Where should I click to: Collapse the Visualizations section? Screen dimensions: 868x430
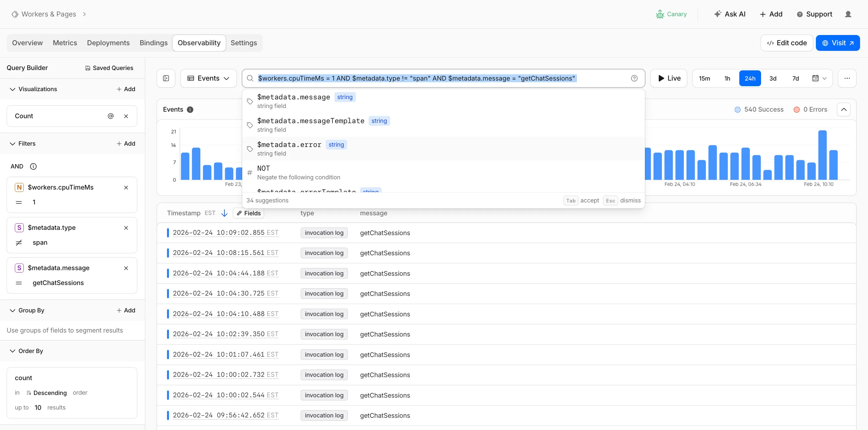click(12, 89)
